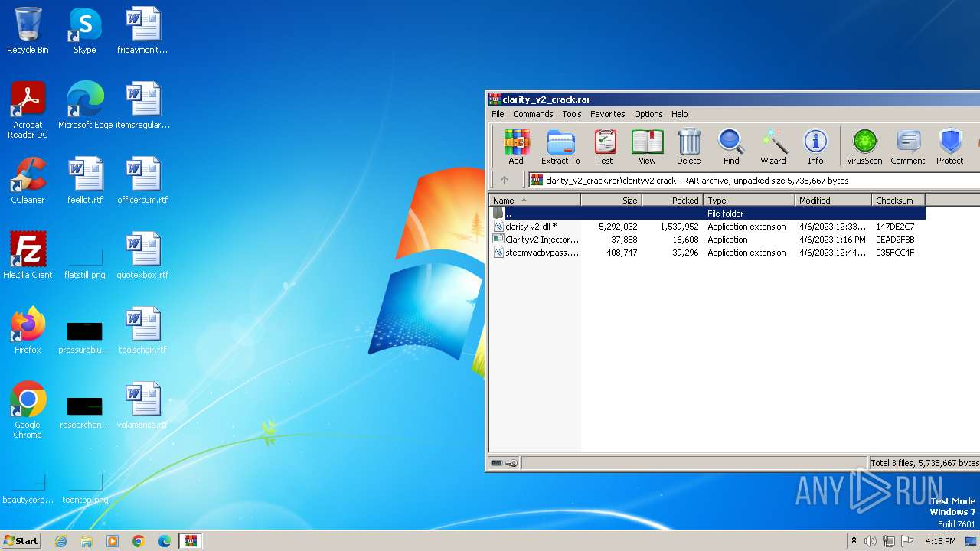Launch Firefox from the desktop
980x551 pixels.
pos(28,331)
